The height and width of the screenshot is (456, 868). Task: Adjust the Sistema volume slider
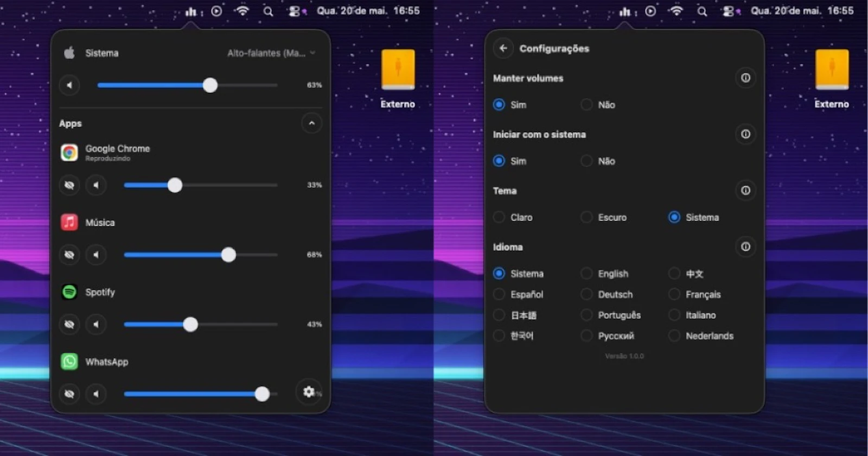(187, 85)
